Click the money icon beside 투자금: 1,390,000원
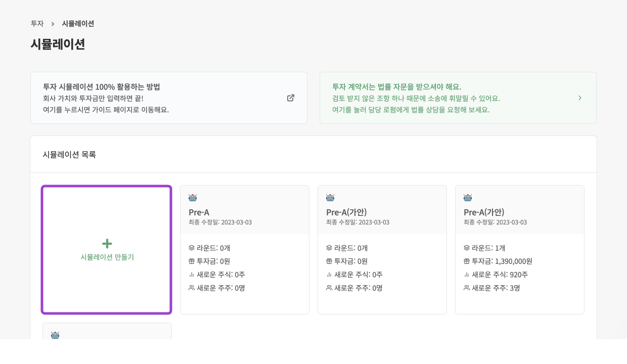This screenshot has width=627, height=364. [x=467, y=261]
